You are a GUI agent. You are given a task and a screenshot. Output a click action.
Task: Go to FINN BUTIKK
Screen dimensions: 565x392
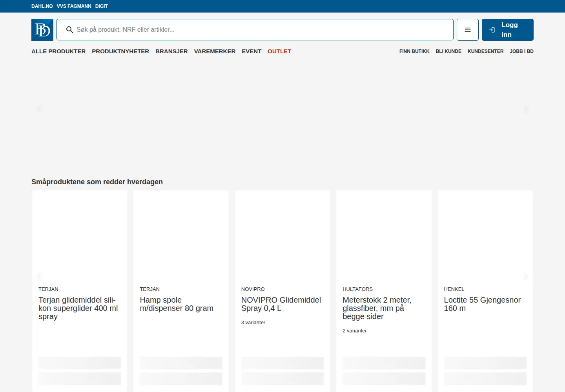tap(414, 51)
